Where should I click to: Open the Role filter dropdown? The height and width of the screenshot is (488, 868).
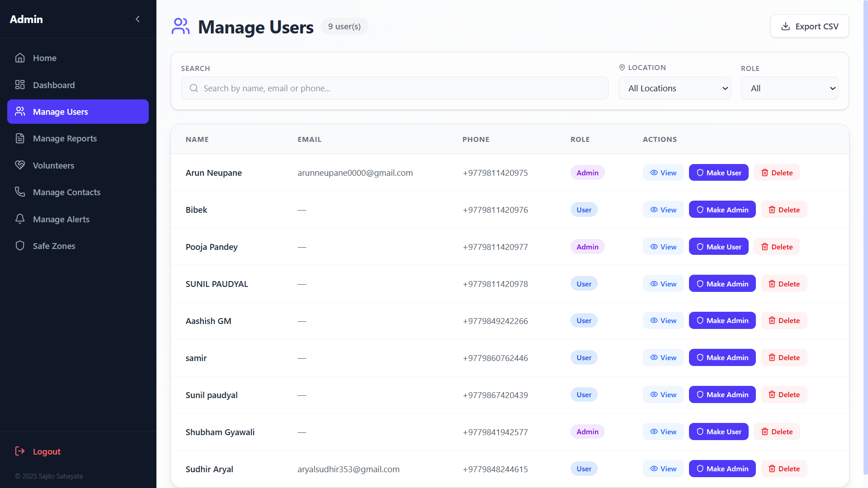pos(789,88)
